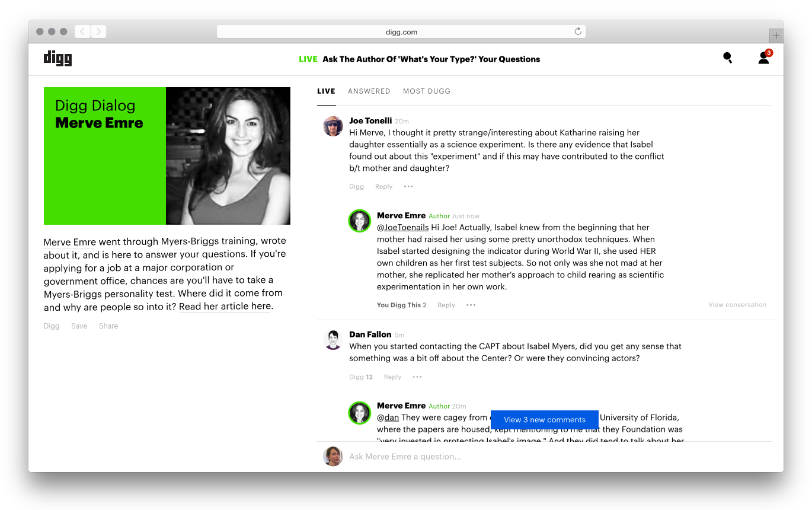The width and height of the screenshot is (812, 510).
Task: Click the digg logo
Action: [57, 58]
